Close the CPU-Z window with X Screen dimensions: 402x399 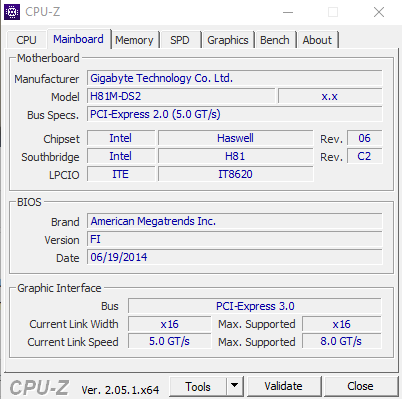(x=379, y=12)
